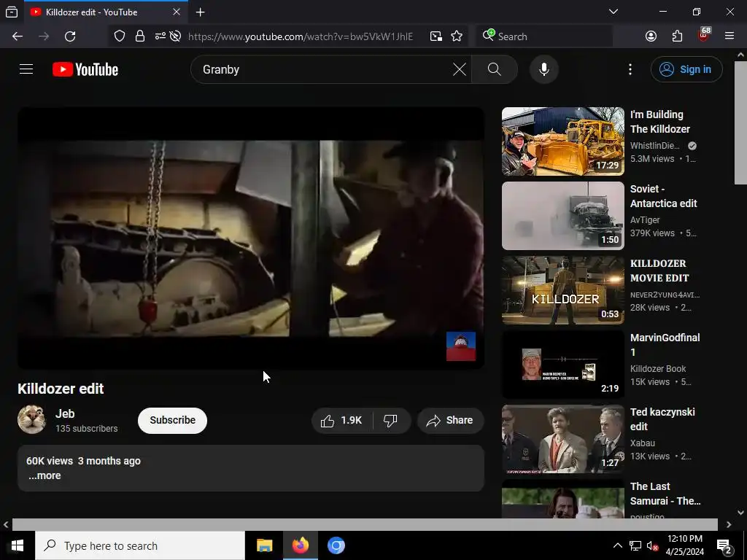Open Ted kaczynski edit thumbnail
Screen dimensions: 747x560
[562, 438]
